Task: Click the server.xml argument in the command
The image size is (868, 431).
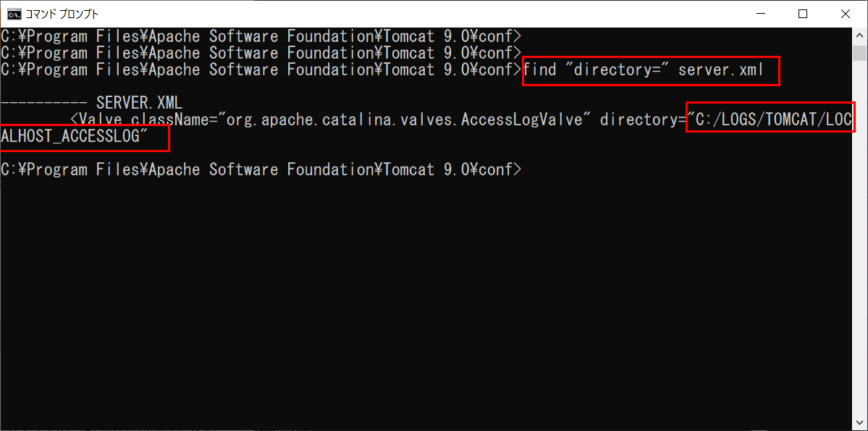Action: pos(721,70)
